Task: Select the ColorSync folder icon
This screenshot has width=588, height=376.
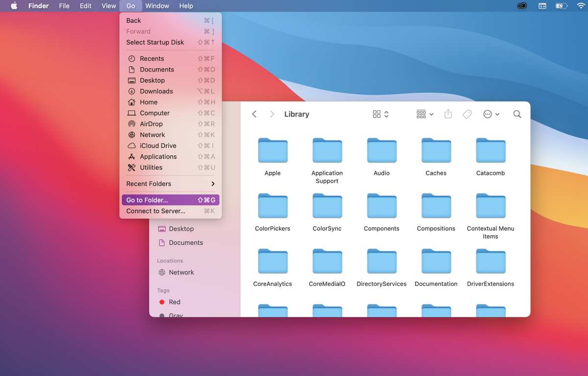Action: [x=327, y=206]
